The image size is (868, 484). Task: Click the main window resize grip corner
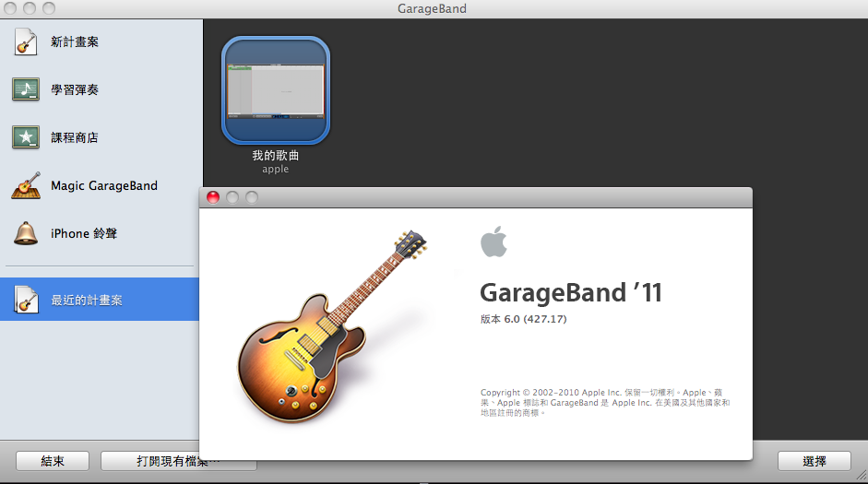[x=862, y=474]
